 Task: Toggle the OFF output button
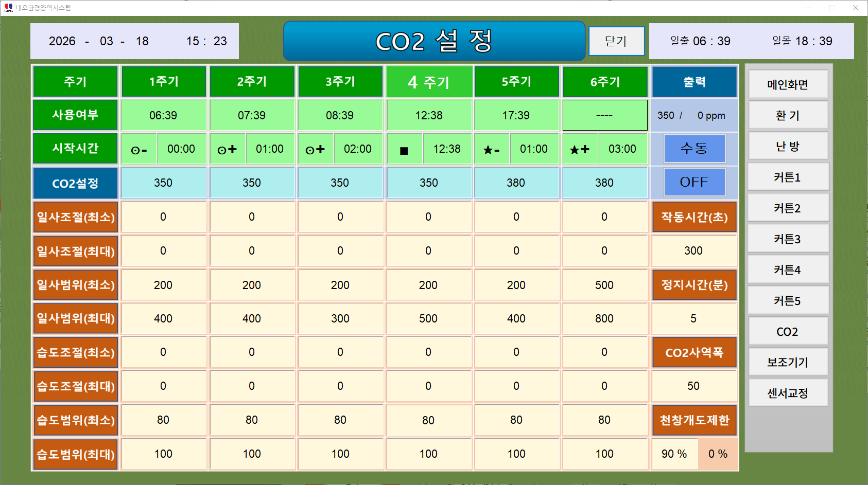[694, 182]
